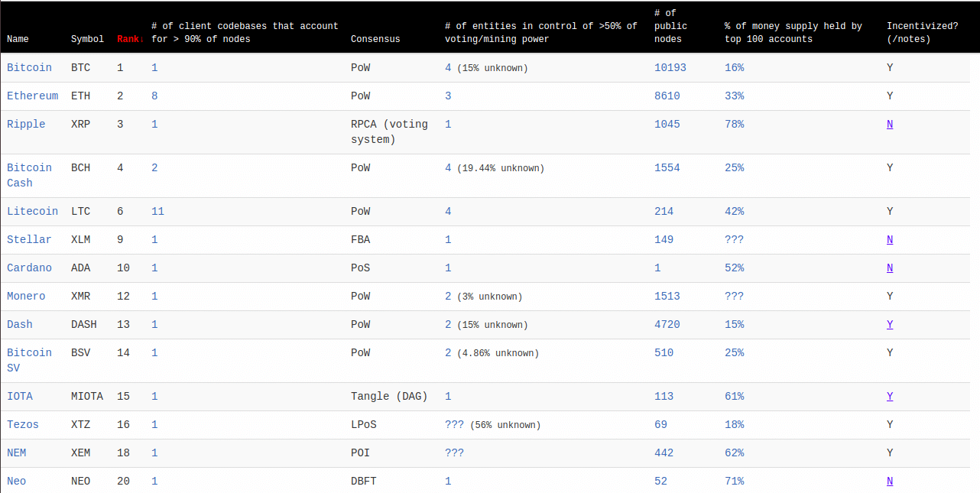The image size is (980, 493).
Task: Open Ethereum's controlling entities count 3
Action: pyautogui.click(x=448, y=96)
